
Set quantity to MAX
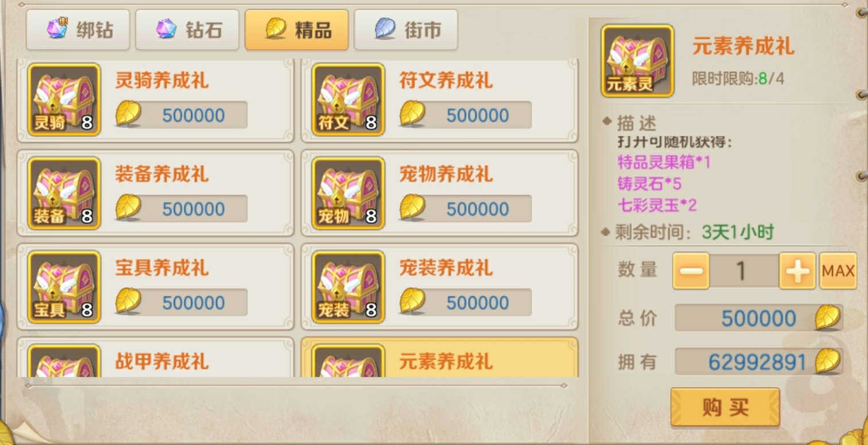(x=838, y=271)
